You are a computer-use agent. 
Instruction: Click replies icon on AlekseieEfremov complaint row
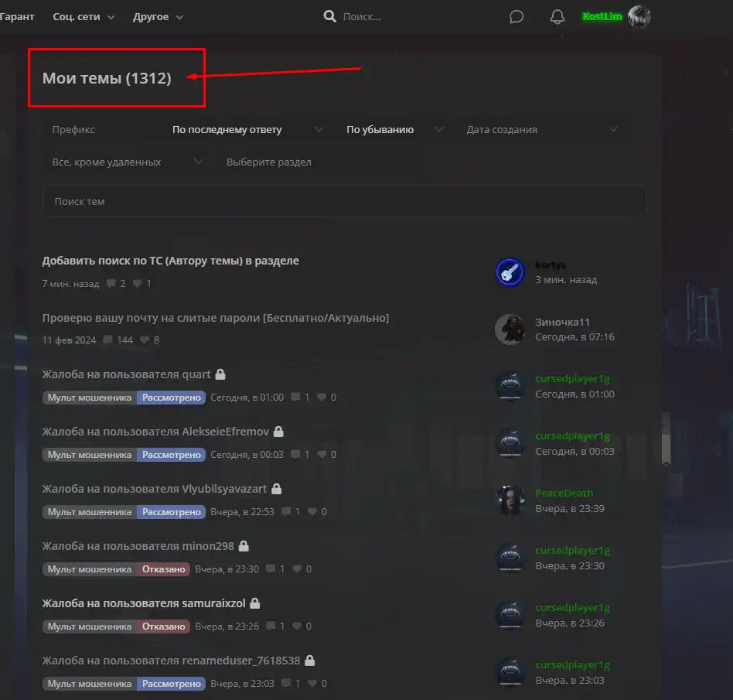tap(295, 454)
